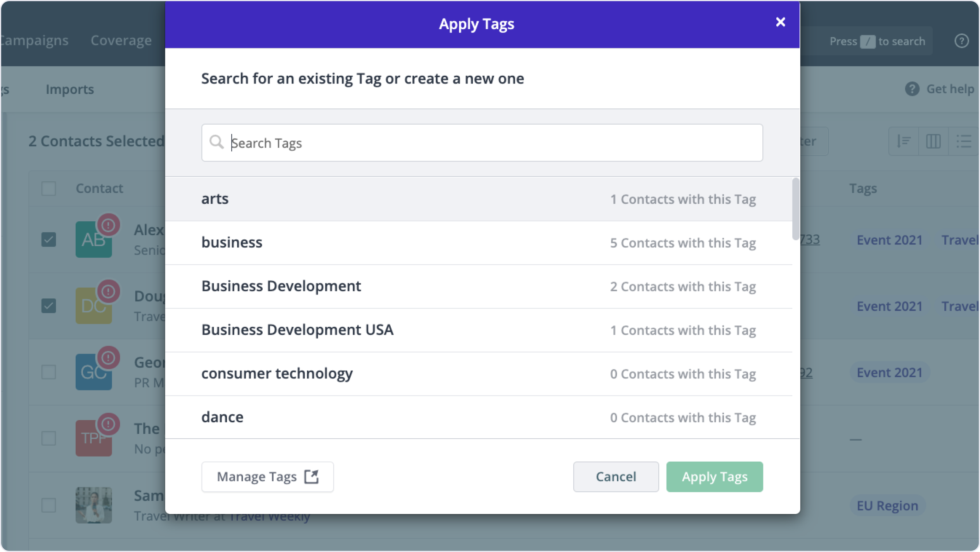Viewport: 980px width, 552px height.
Task: Open the photo avatar of the travel writer
Action: click(x=93, y=505)
